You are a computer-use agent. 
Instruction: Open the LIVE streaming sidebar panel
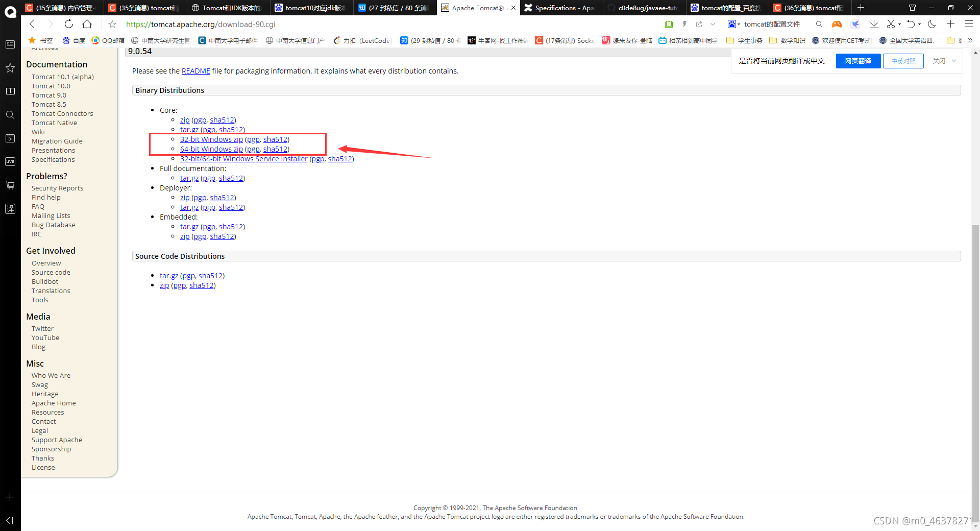10,161
